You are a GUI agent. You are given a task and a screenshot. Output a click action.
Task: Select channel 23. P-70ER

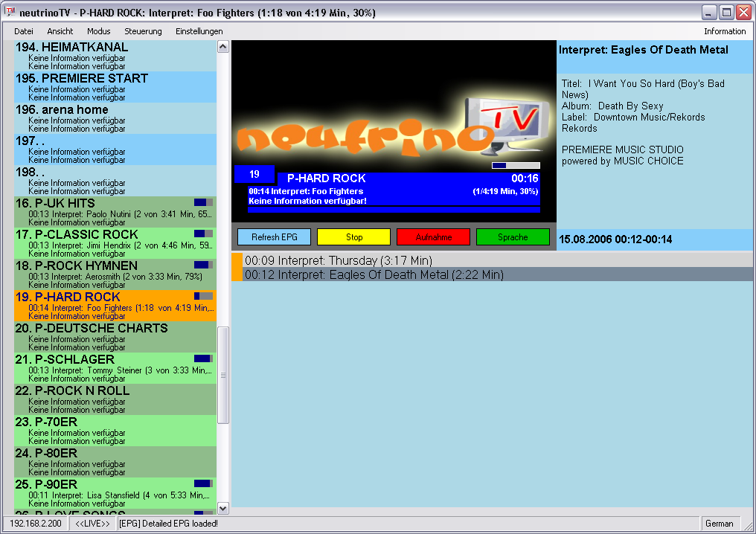(x=115, y=431)
